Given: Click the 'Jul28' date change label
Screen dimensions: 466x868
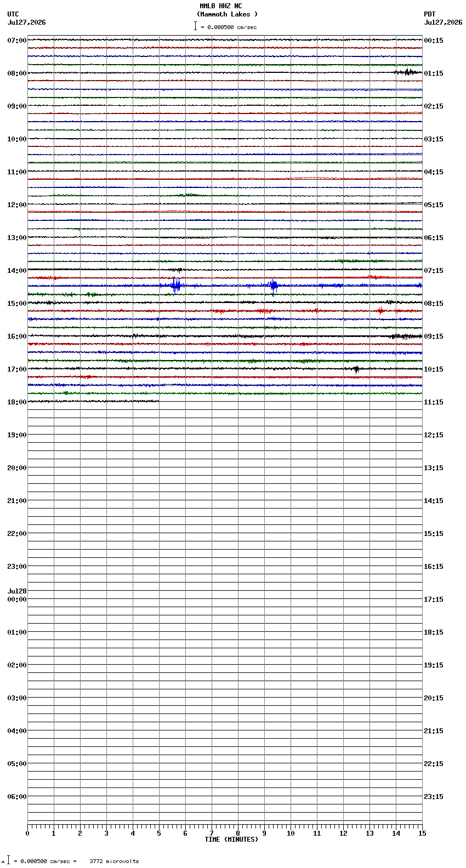Looking at the screenshot, I should (x=17, y=591).
